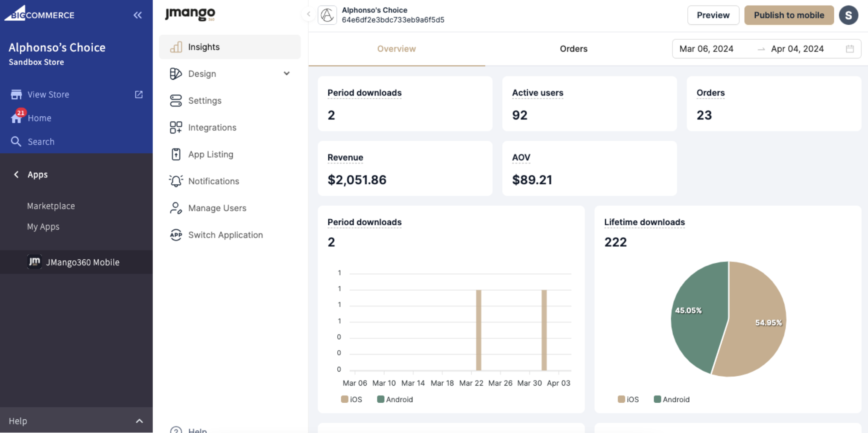Select the Manage Users icon
Viewport: 868px width, 433px height.
pos(176,208)
